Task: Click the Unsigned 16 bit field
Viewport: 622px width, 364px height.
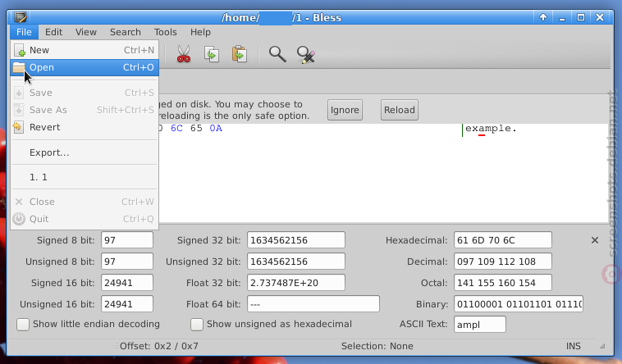Action: tap(127, 304)
